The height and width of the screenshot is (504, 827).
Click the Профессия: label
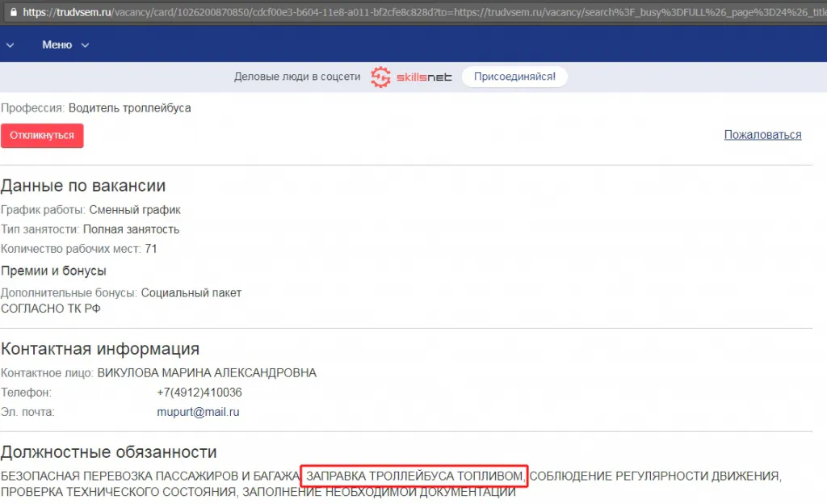32,108
